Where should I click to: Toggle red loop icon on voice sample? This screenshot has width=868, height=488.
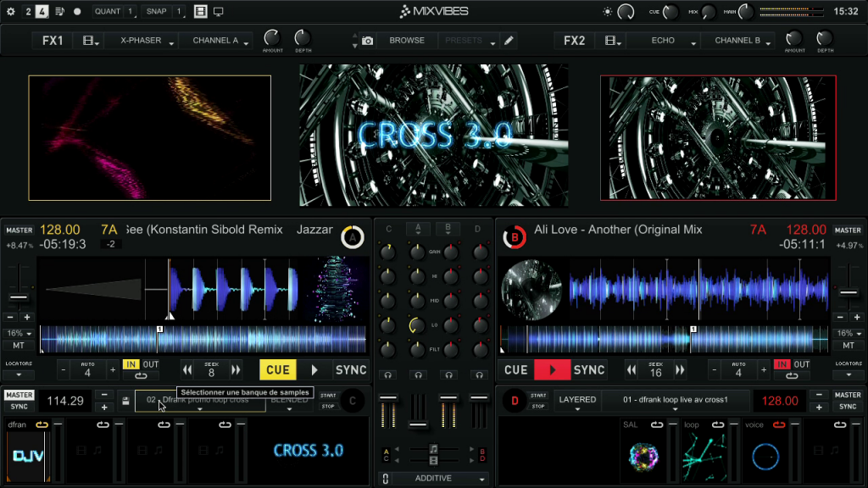pos(779,425)
